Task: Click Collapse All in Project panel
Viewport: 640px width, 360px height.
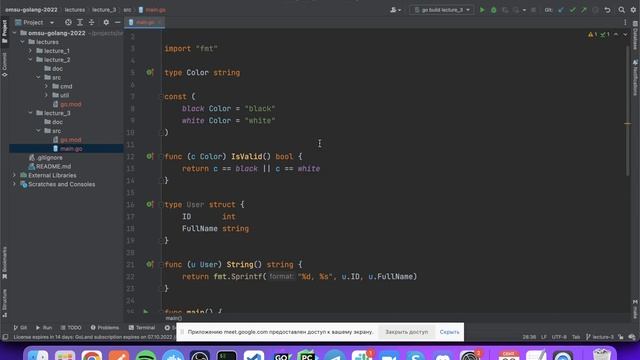Action: pyautogui.click(x=91, y=22)
